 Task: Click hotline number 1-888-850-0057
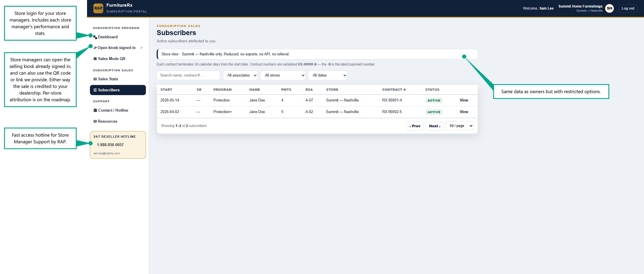(110, 145)
